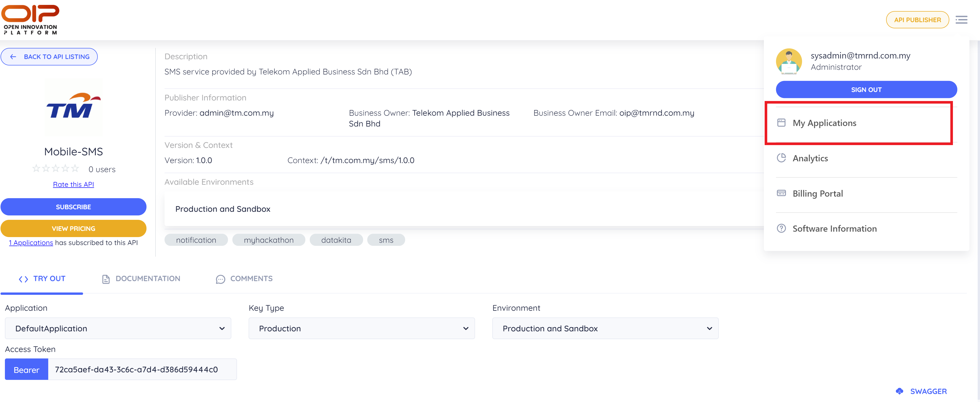
Task: Click the oip@tmrnd.com.my owner email
Action: pos(657,113)
